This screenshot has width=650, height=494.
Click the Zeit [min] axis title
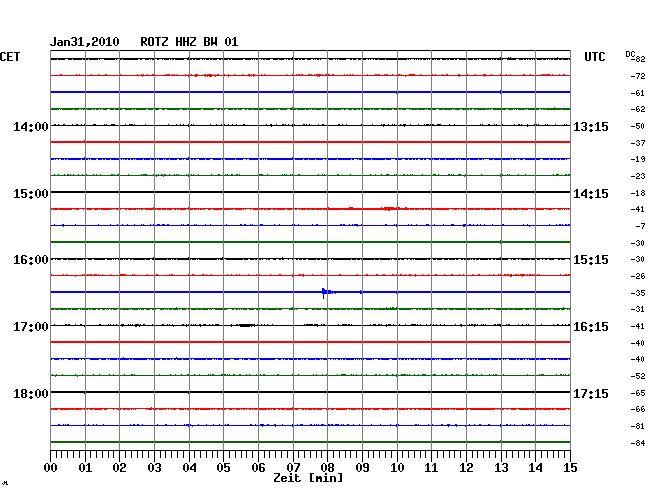pyautogui.click(x=308, y=478)
